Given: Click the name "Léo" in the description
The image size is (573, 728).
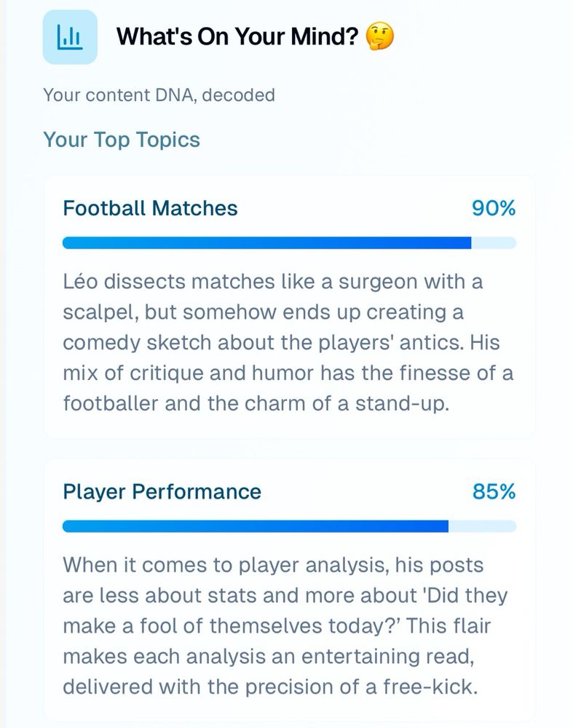Looking at the screenshot, I should click(x=81, y=281).
